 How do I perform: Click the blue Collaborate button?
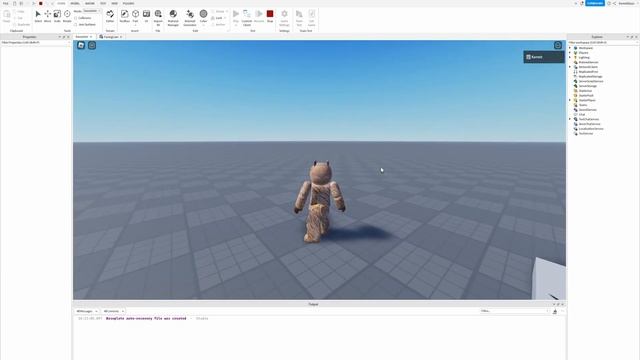[x=595, y=3]
